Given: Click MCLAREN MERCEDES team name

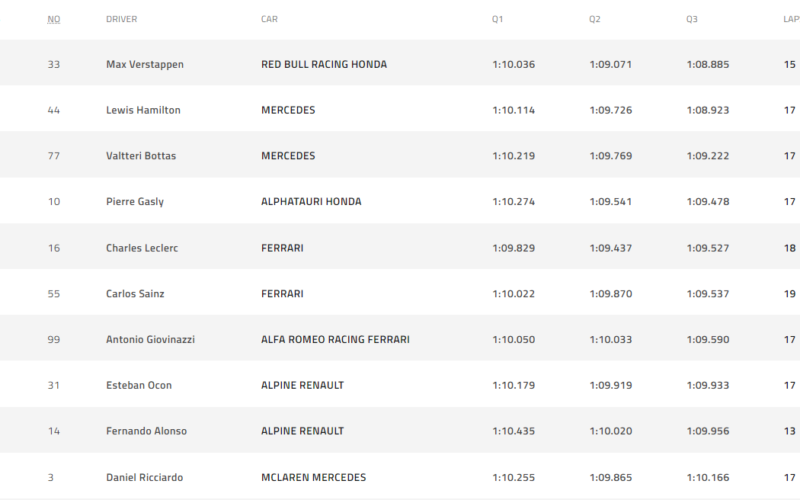Looking at the screenshot, I should pos(314,478).
